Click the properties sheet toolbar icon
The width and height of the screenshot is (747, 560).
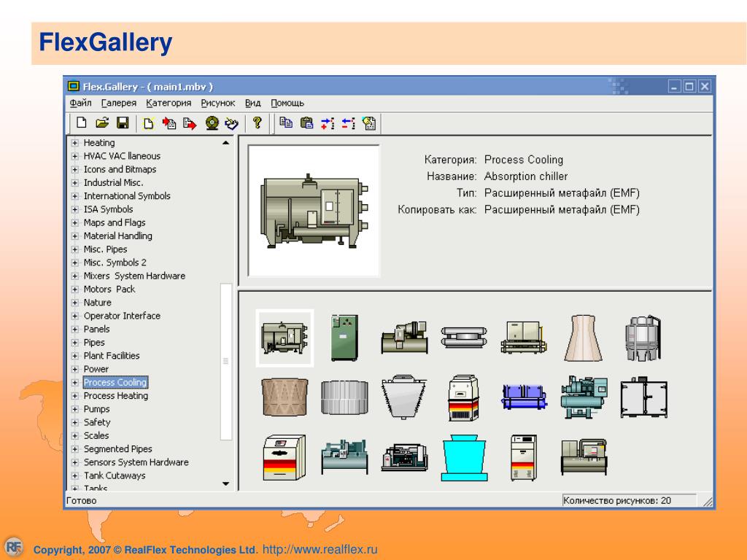coord(369,124)
